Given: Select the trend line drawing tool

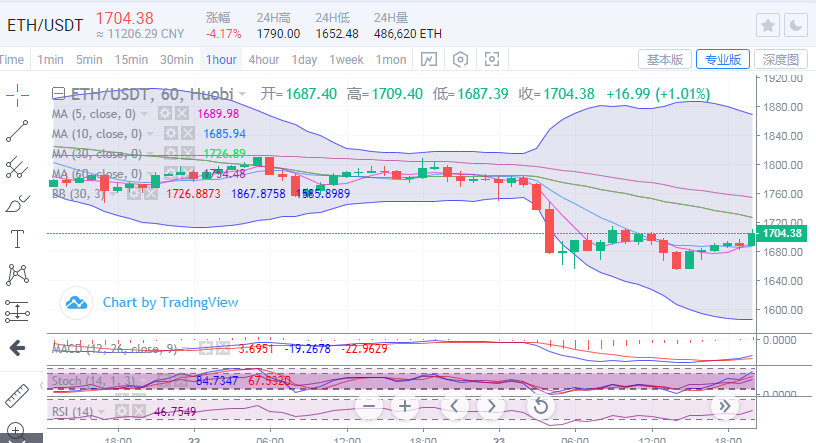Looking at the screenshot, I should click(17, 131).
